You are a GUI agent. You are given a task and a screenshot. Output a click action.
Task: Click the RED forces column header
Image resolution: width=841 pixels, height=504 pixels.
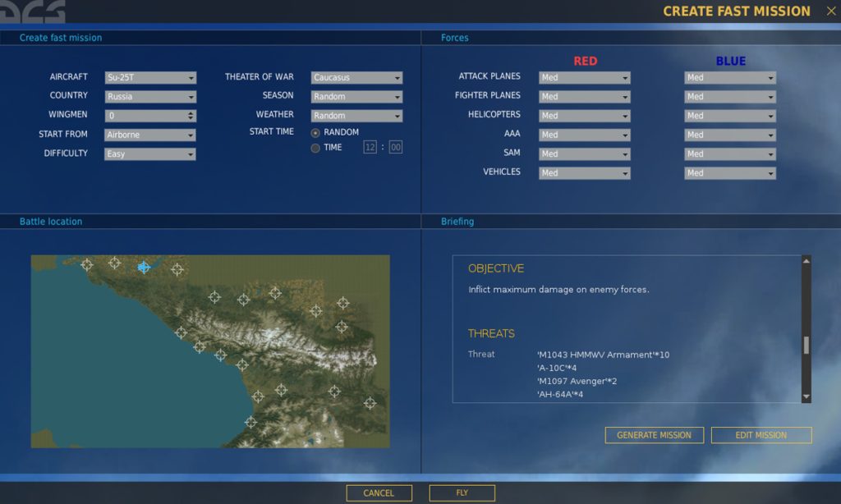[585, 61]
